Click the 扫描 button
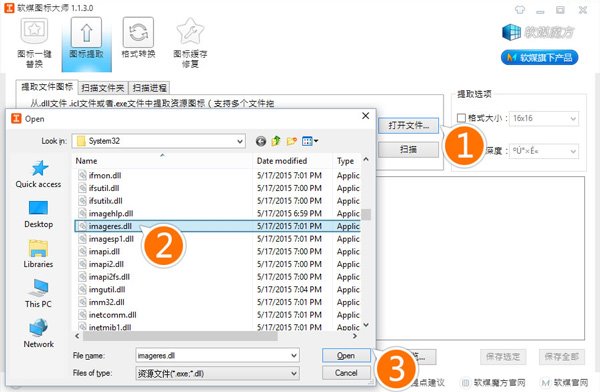 (x=408, y=150)
